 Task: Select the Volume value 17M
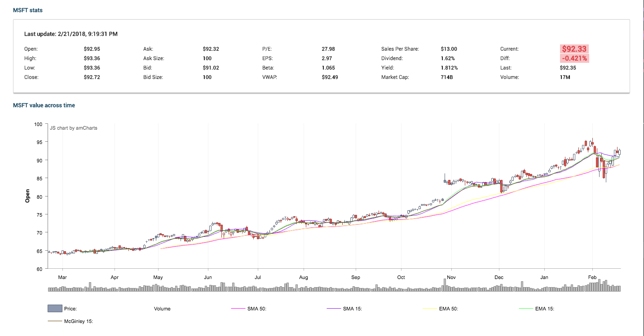565,77
